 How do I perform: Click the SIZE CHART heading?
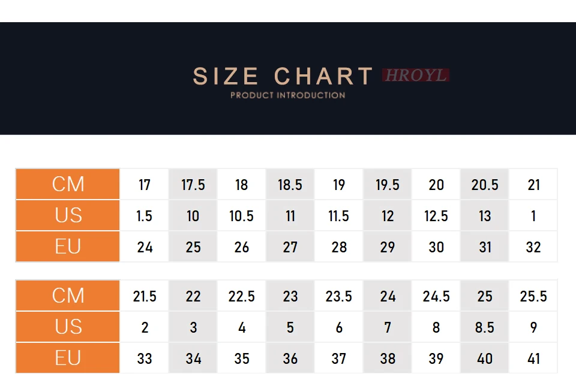point(283,76)
